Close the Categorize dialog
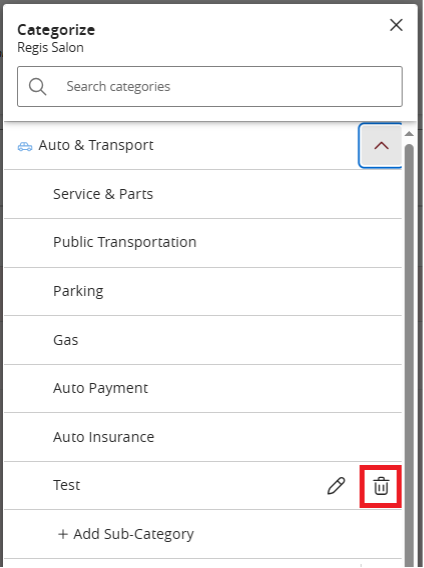424x568 pixels. [x=396, y=25]
